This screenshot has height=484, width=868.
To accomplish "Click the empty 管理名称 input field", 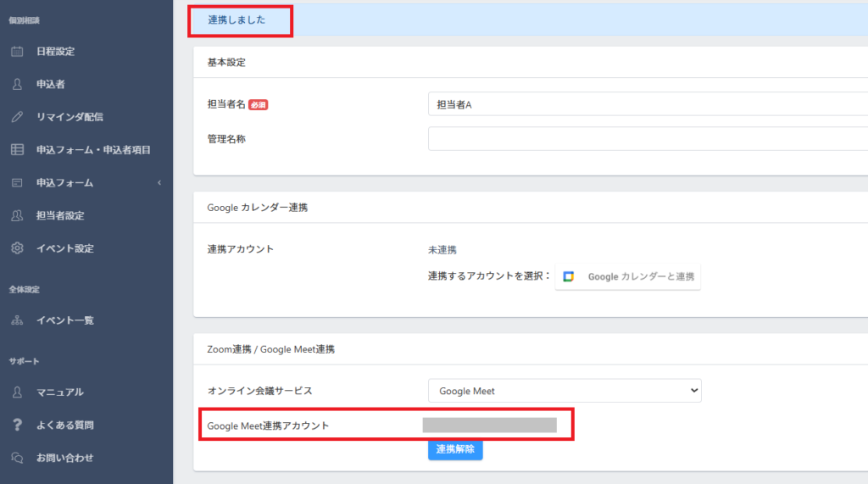I will (x=648, y=138).
